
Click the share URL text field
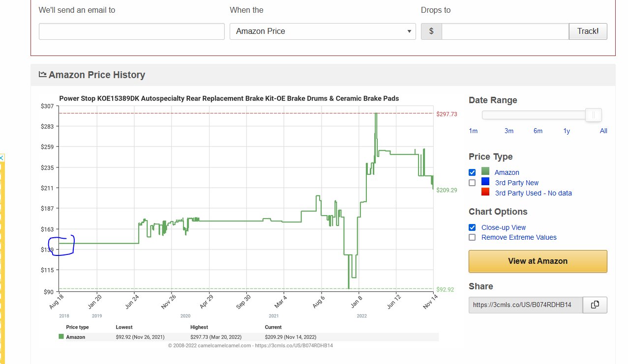pos(526,305)
